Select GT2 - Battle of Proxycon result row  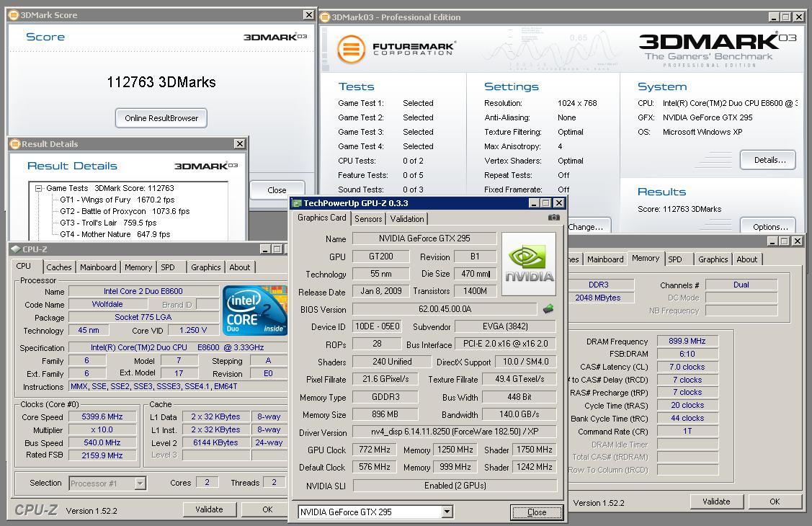coord(125,211)
